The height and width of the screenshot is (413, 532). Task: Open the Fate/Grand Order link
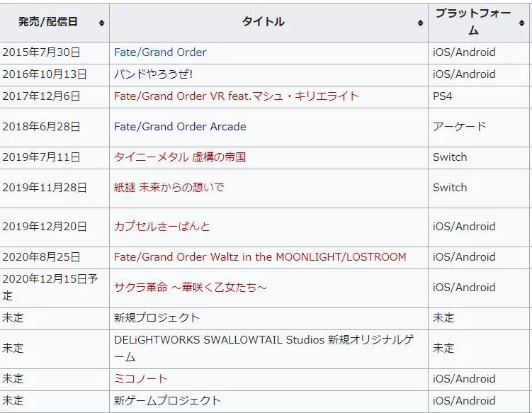160,52
